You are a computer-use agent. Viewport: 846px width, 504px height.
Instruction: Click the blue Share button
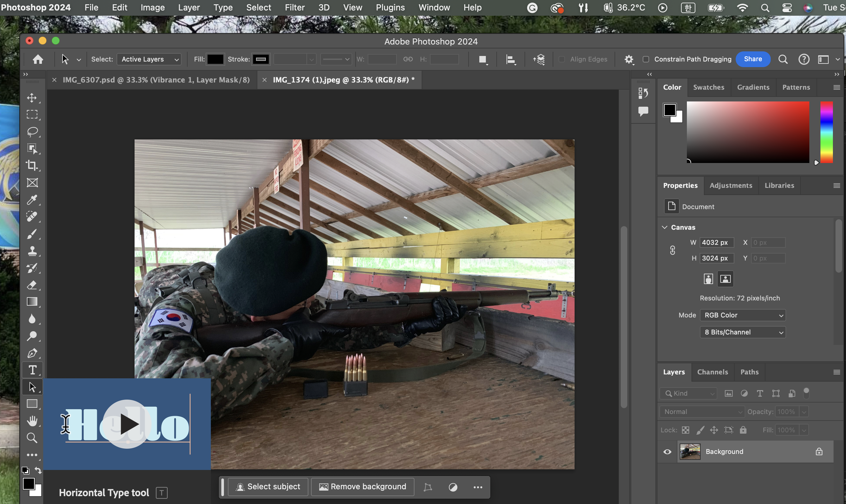tap(753, 59)
